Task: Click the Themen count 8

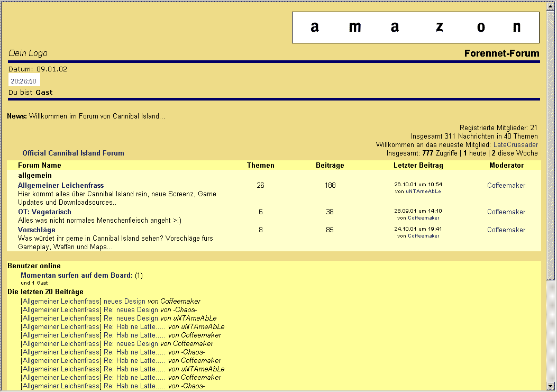Action: [x=261, y=230]
